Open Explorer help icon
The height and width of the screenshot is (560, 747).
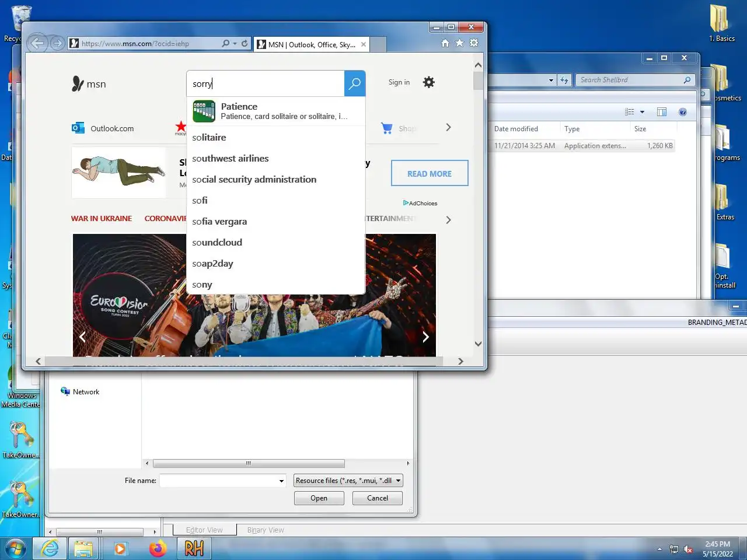point(683,112)
